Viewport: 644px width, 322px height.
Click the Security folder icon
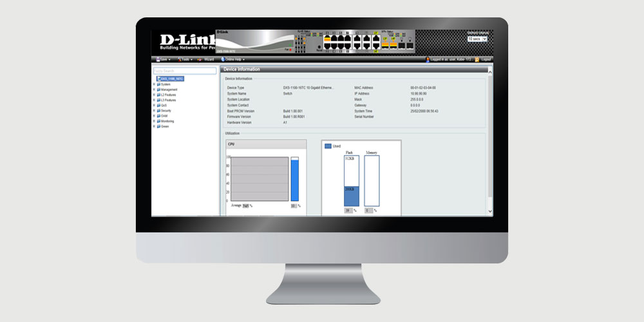coord(158,110)
